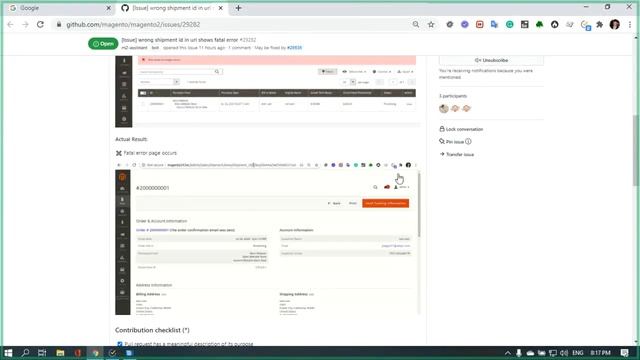Open the Chrome profile avatar
640x360 pixels.
[x=615, y=24]
